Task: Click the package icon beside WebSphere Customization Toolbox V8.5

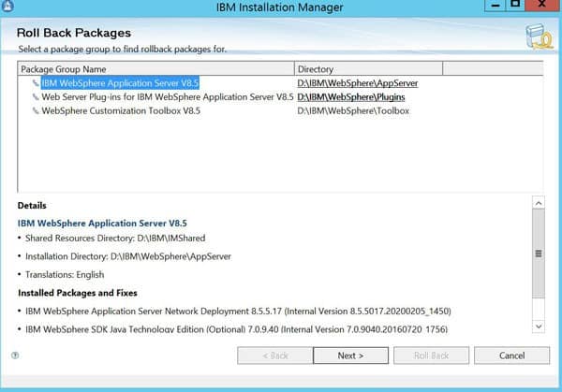Action: 36,111
